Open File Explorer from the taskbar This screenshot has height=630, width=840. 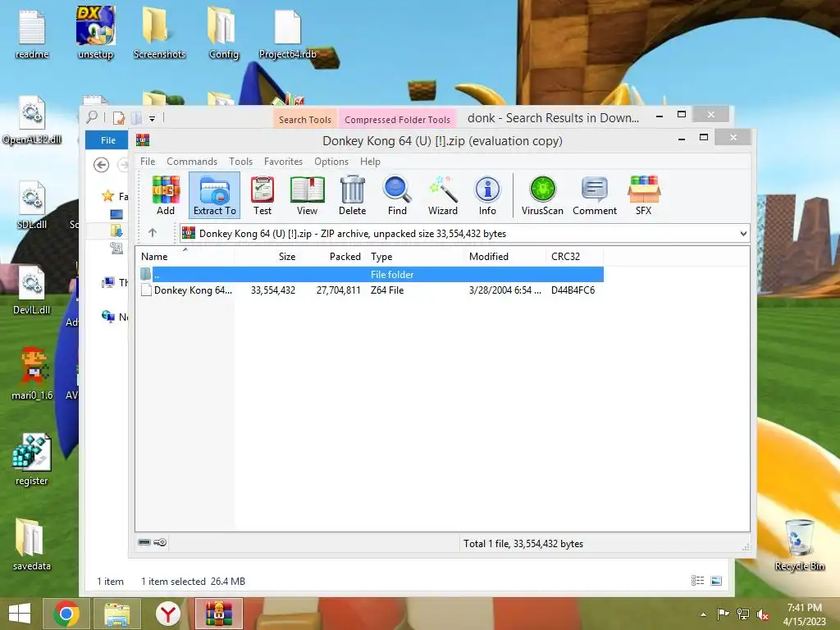pyautogui.click(x=116, y=614)
